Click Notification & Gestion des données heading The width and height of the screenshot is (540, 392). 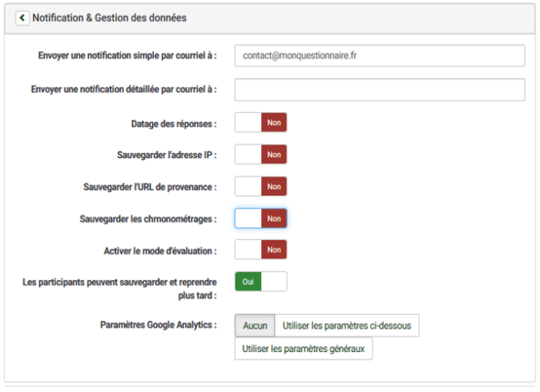tap(110, 18)
